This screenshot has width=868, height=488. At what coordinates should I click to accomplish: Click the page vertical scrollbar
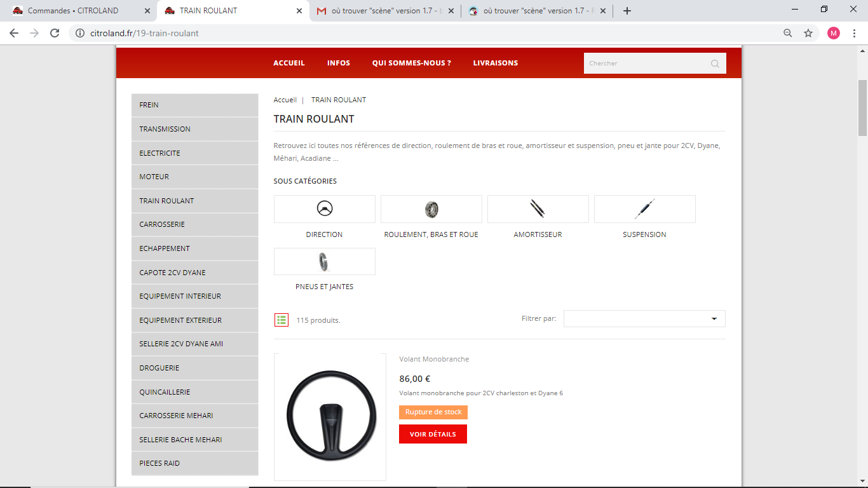coord(862,108)
